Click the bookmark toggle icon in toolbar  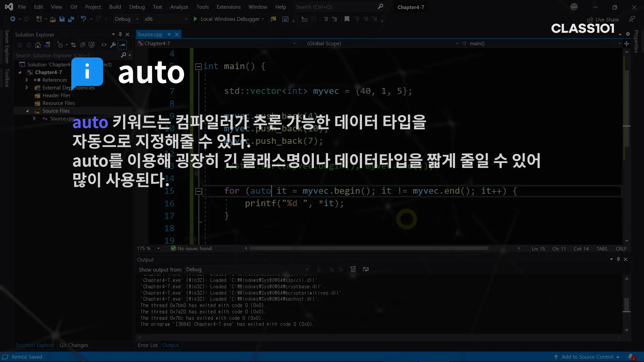point(347,19)
